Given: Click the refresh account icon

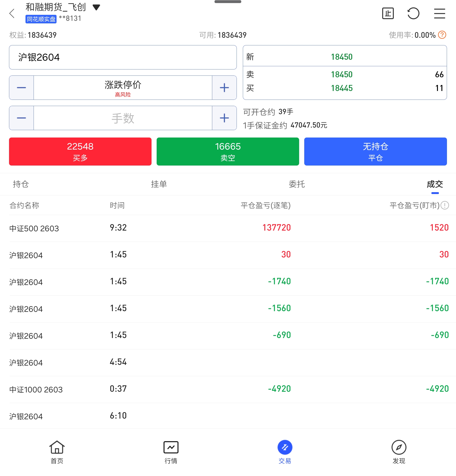Looking at the screenshot, I should click(413, 13).
